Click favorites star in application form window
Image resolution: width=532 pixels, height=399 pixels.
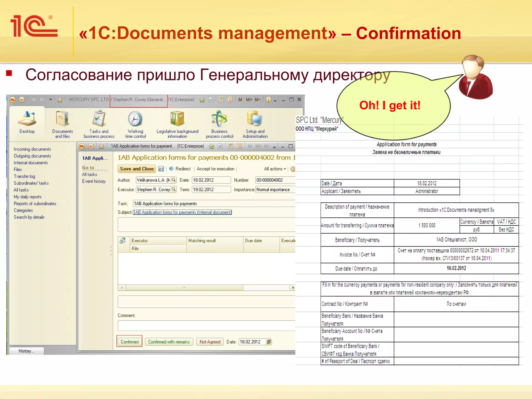[102, 147]
